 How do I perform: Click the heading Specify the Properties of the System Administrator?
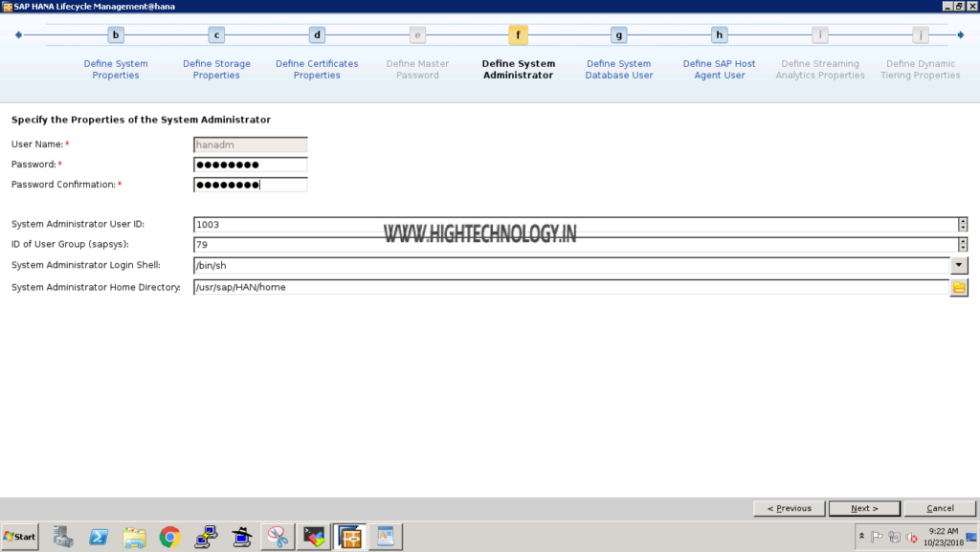pos(142,120)
